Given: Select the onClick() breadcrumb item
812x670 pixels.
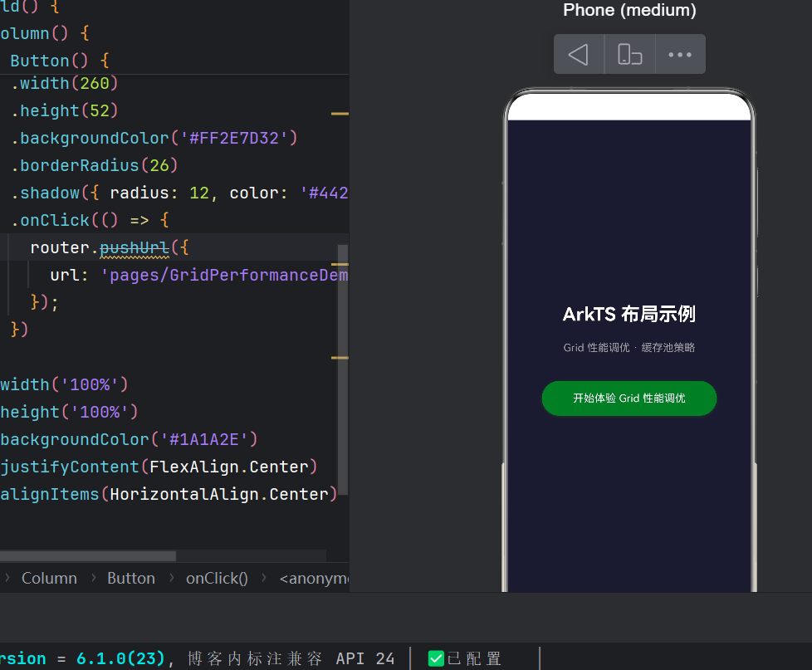Looking at the screenshot, I should point(217,578).
